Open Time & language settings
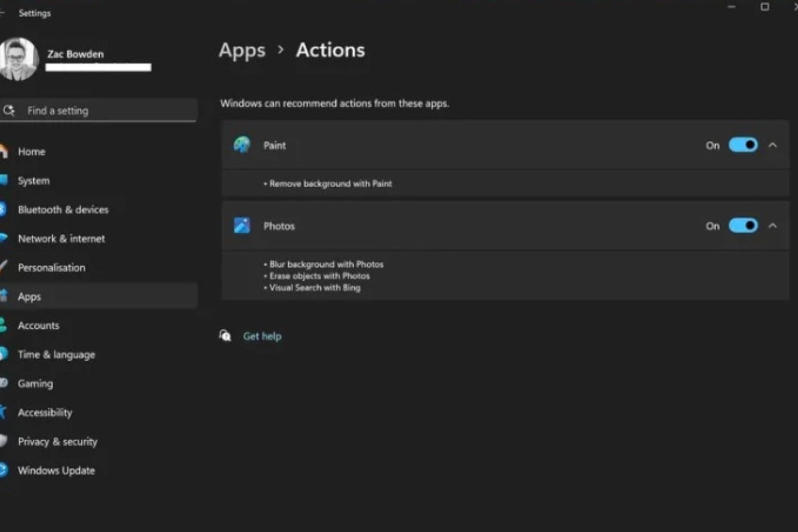The height and width of the screenshot is (532, 798). pos(56,355)
